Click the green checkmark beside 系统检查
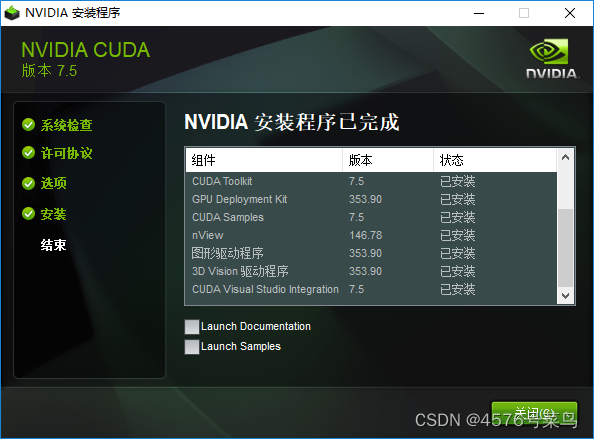The image size is (594, 439). coord(28,125)
